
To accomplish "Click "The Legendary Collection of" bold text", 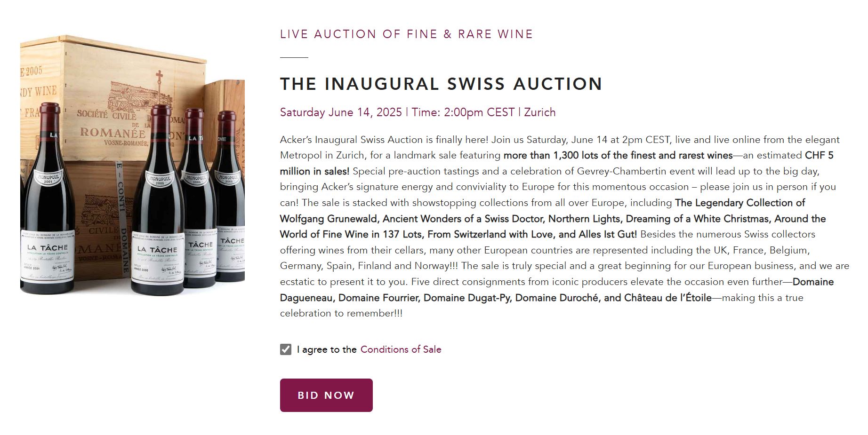I will (x=739, y=203).
